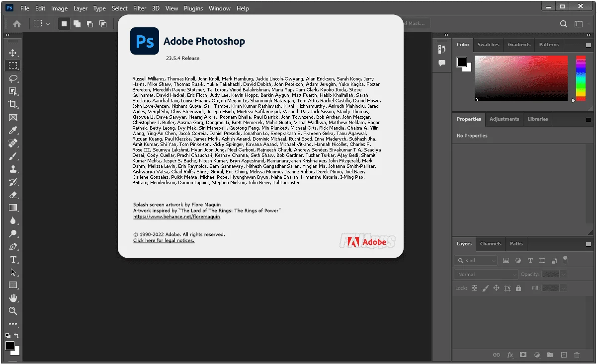Open the Plugins menu
Viewport: 597px width, 364px height.
[193, 8]
